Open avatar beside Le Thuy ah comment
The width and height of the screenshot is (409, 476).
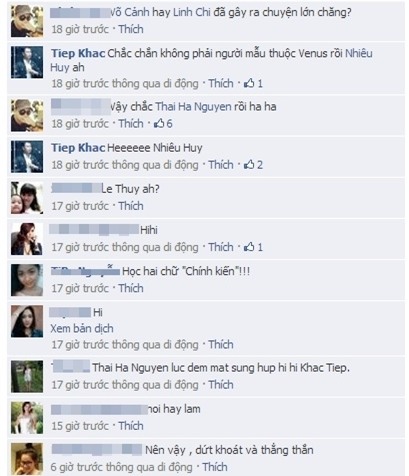[27, 198]
